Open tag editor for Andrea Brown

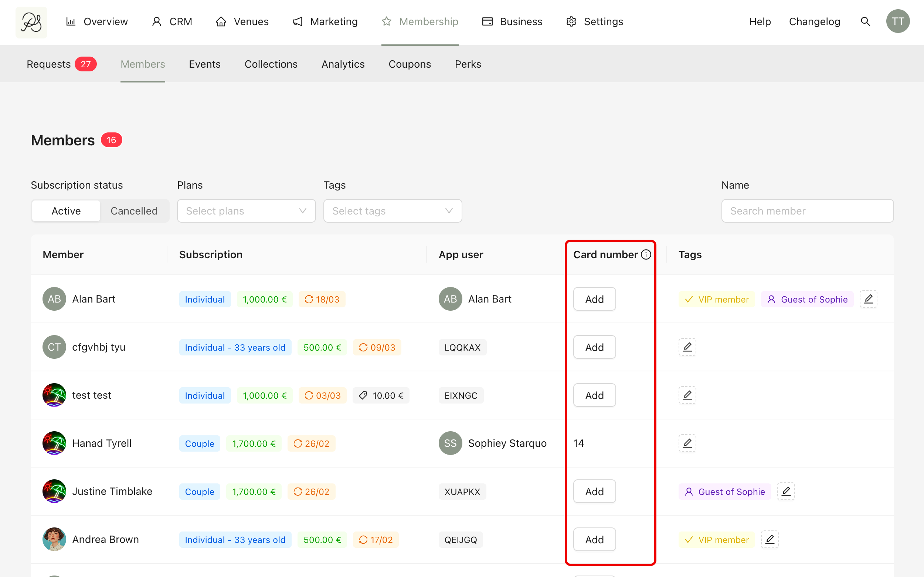point(770,540)
